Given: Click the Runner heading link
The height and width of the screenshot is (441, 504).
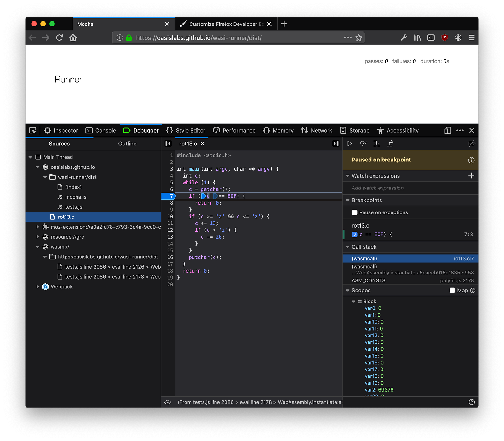Looking at the screenshot, I should pos(68,80).
